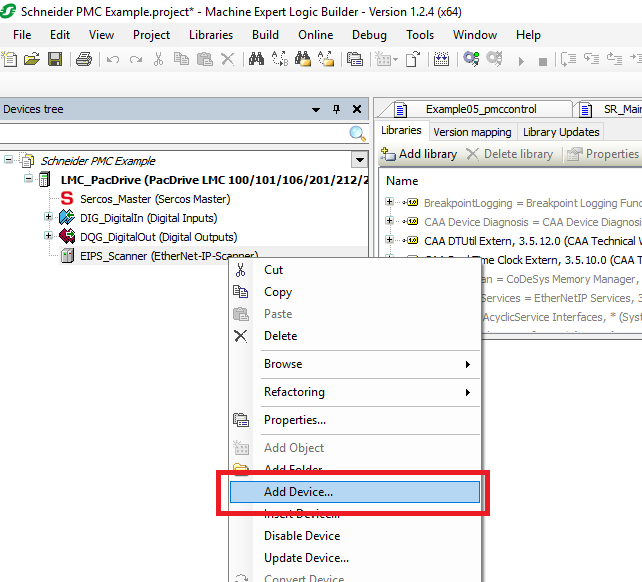Switch to the Version mapping tab
The width and height of the screenshot is (642, 582).
[472, 132]
